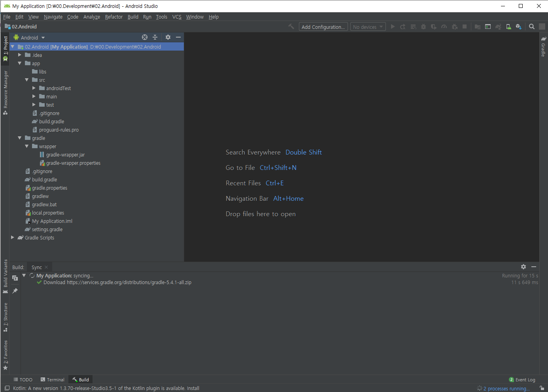Collapse the wrapper folder
Image resolution: width=548 pixels, height=392 pixels.
(x=26, y=146)
